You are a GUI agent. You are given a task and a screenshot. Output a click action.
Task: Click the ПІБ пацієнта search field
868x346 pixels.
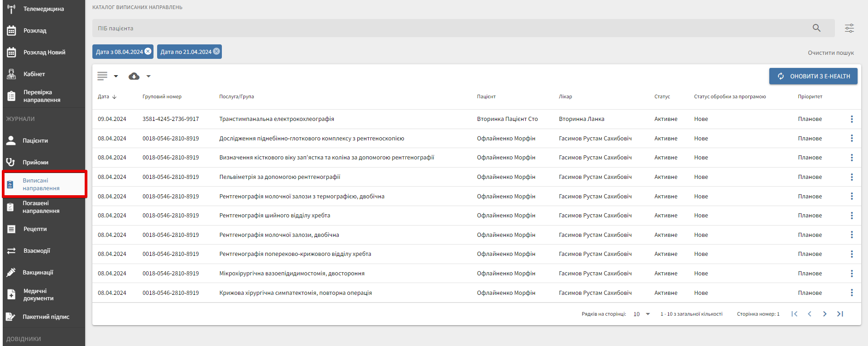(x=448, y=28)
